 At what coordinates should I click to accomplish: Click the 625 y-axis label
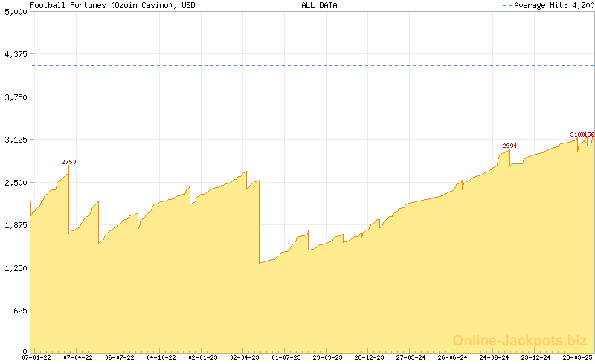[x=18, y=310]
